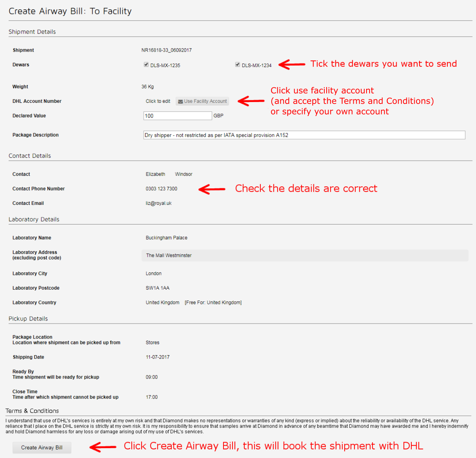Viewport: 476px width, 458px height.
Task: Select 'Click to edit' beside DHL Account Number
Action: (158, 101)
